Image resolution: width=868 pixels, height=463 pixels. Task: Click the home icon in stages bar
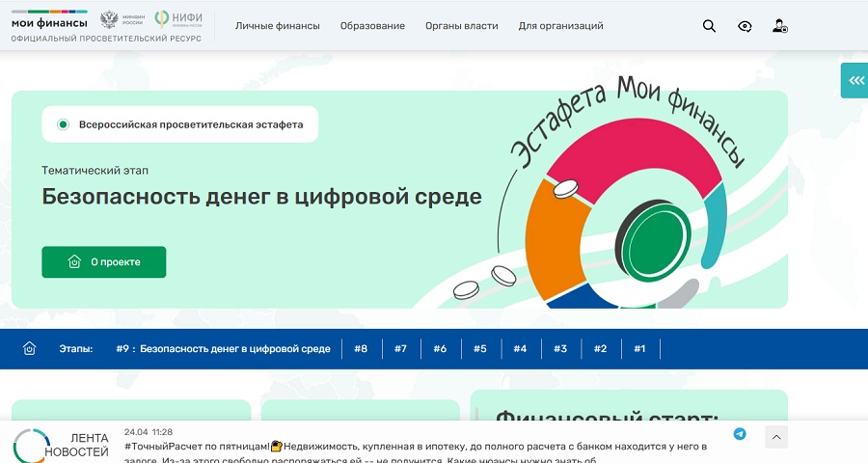coord(29,348)
